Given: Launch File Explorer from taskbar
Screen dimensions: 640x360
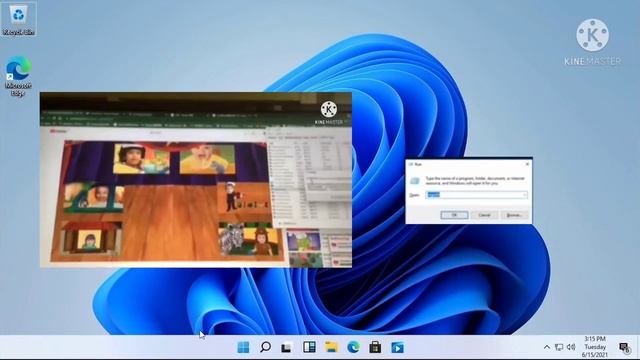Looking at the screenshot, I should pyautogui.click(x=331, y=347).
